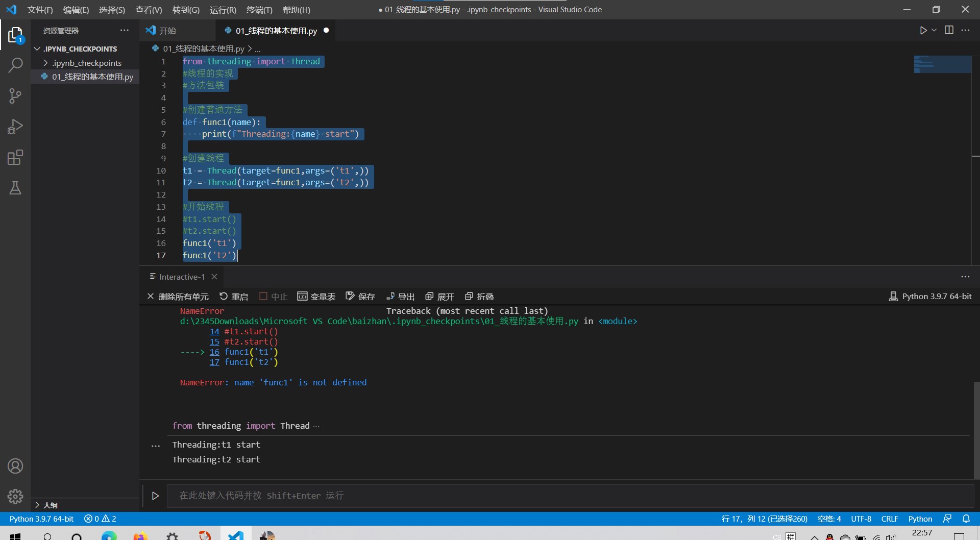Click Interactive output vertical scrollbar
Viewport: 980px width, 540px height.
point(976,430)
